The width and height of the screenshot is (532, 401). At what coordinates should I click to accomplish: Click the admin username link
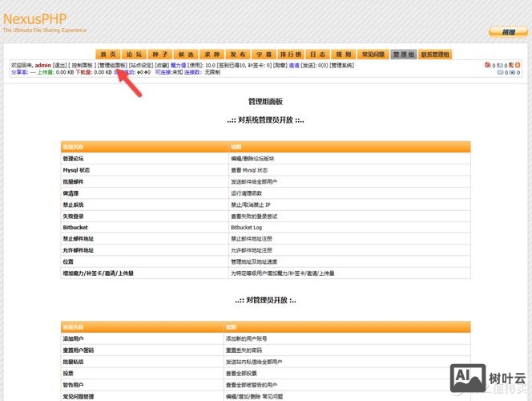click(42, 65)
